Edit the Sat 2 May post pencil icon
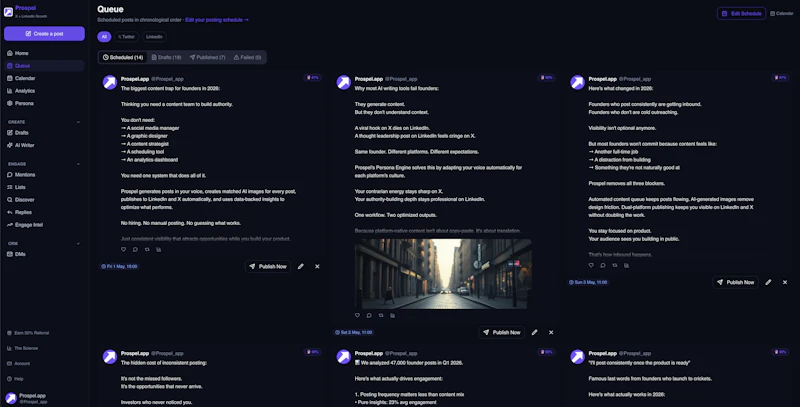 (x=535, y=332)
